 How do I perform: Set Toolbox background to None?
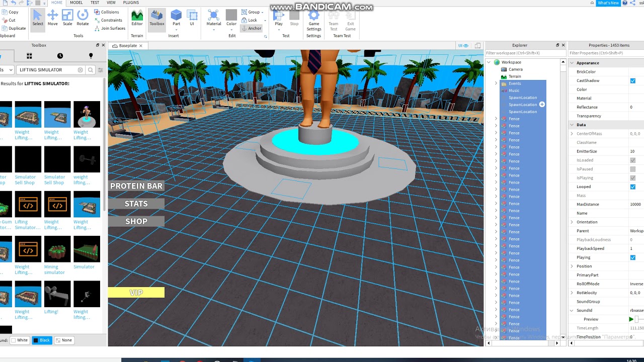click(x=63, y=340)
